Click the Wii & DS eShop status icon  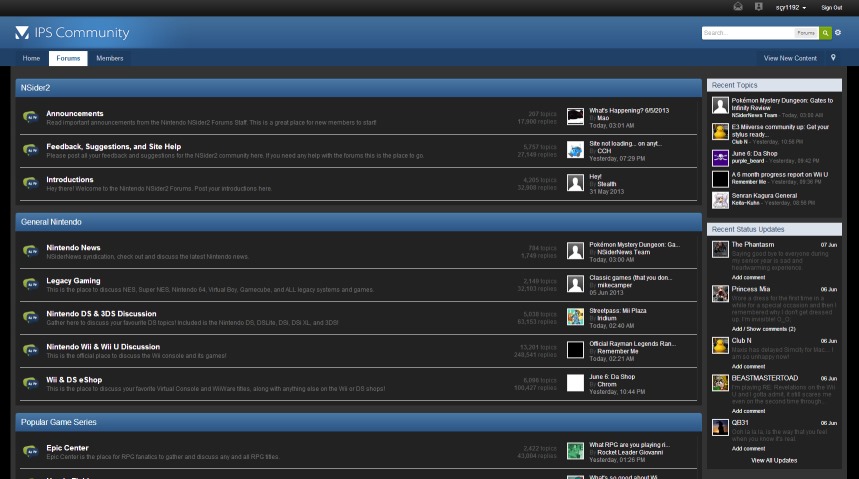31,383
